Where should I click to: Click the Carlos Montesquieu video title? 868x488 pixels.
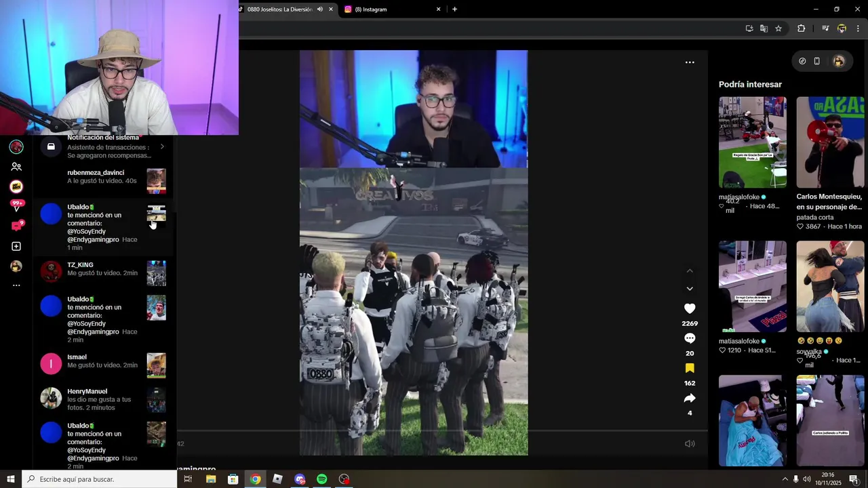(829, 202)
